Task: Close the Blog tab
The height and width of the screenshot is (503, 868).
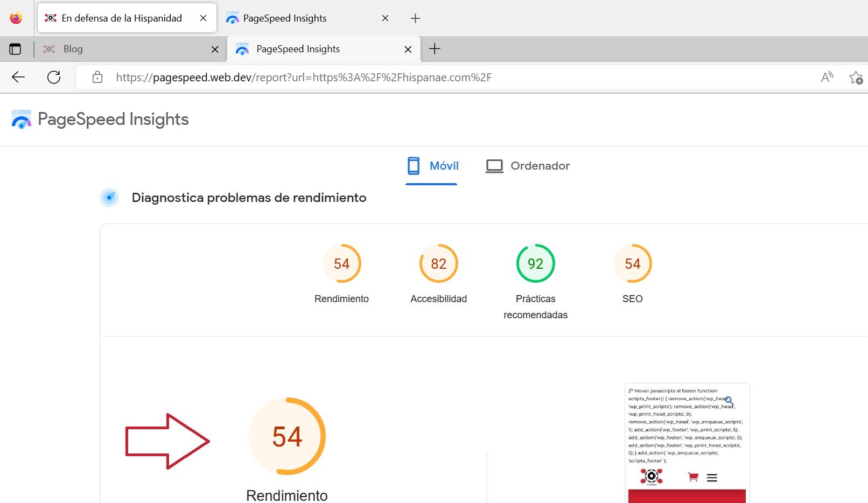Action: [215, 50]
